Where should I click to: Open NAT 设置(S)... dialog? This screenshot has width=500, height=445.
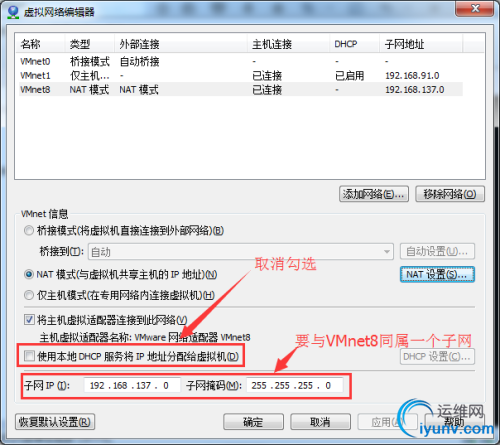pyautogui.click(x=437, y=274)
